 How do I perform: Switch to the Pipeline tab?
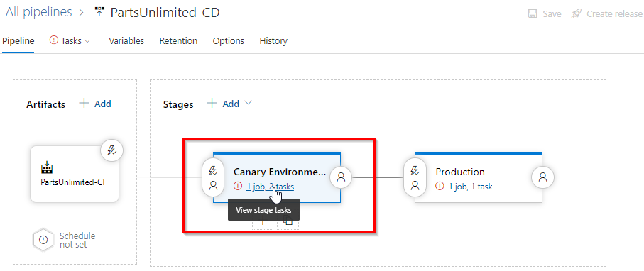coord(18,40)
